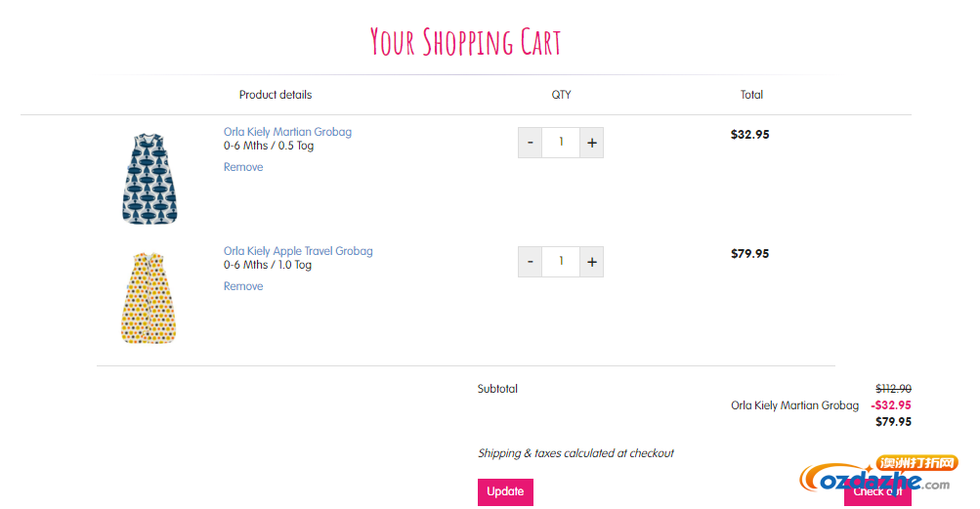View yellow Apple Travel Grobag thumbnail
Viewport: 980px width, 509px height.
(x=149, y=298)
